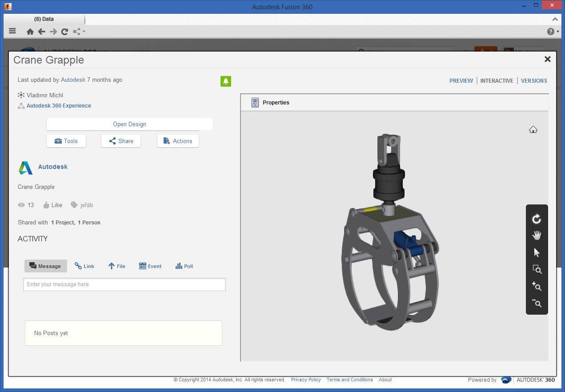Image resolution: width=565 pixels, height=392 pixels.
Task: Switch to INTERACTIVE view
Action: [x=497, y=81]
